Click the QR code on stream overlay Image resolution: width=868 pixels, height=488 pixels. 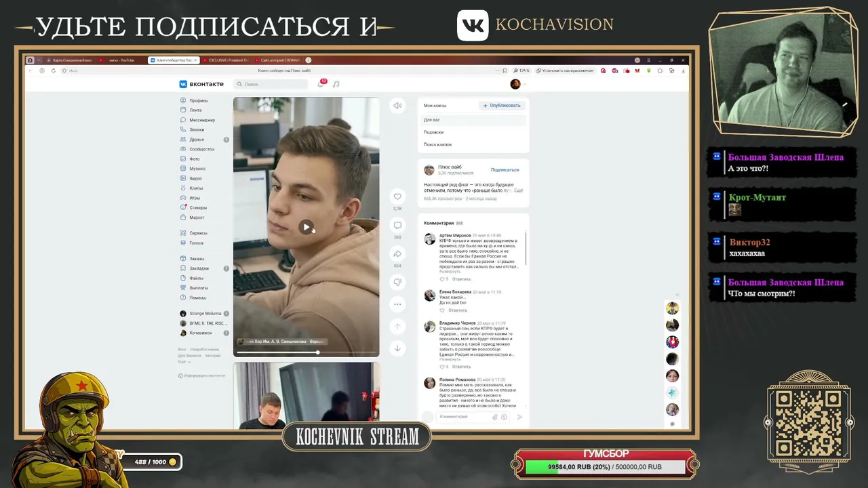point(808,422)
